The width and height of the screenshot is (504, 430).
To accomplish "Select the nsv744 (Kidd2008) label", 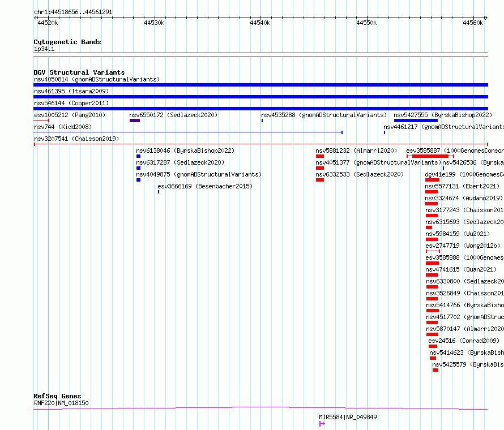I will click(63, 127).
